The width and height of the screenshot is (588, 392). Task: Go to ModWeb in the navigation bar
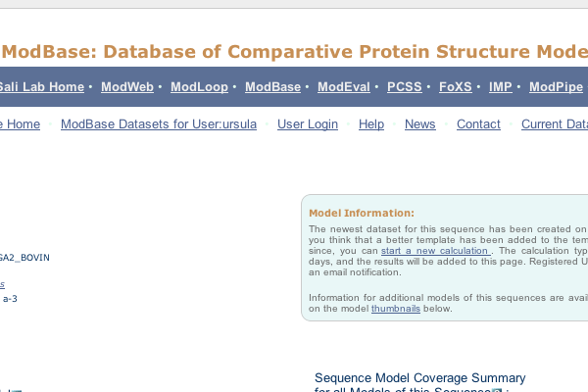click(127, 86)
